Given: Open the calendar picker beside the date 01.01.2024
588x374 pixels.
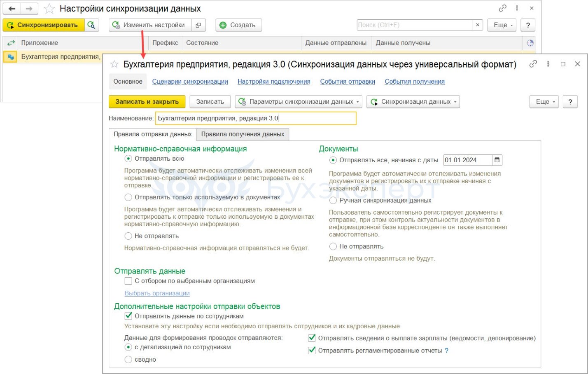Looking at the screenshot, I should coord(497,160).
